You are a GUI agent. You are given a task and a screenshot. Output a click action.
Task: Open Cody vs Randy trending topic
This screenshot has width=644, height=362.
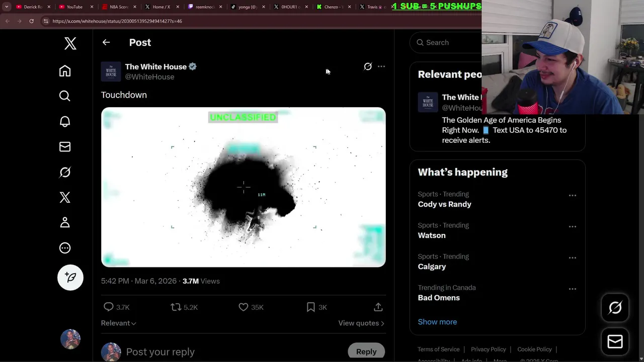point(444,204)
